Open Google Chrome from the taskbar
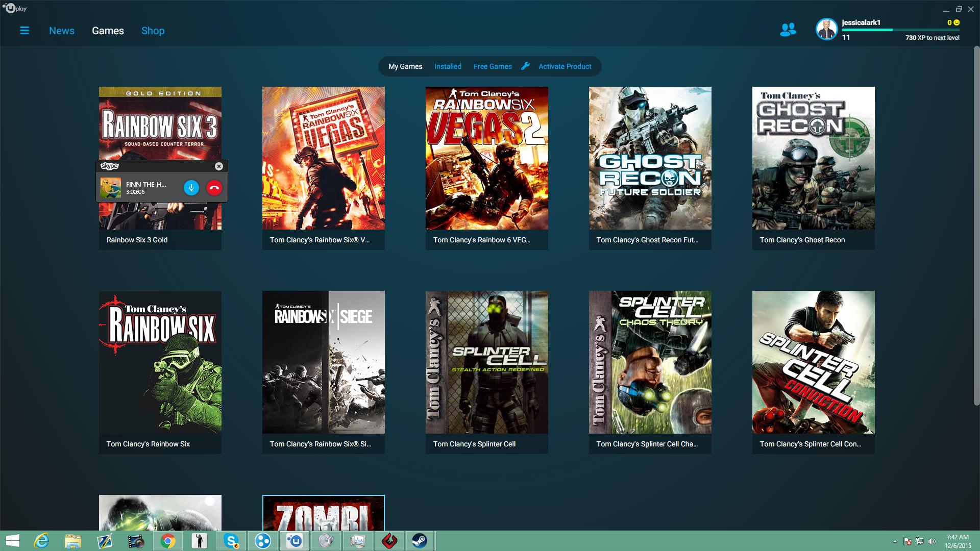980x551 pixels. click(x=167, y=541)
